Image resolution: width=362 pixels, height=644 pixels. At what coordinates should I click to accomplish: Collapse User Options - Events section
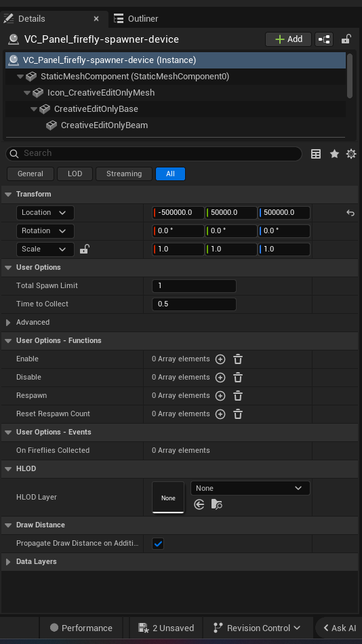pyautogui.click(x=8, y=432)
